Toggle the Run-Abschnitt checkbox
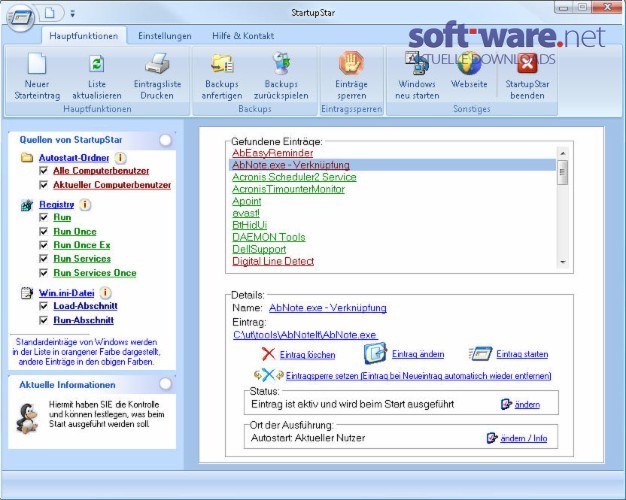The height and width of the screenshot is (500, 626). pyautogui.click(x=44, y=320)
